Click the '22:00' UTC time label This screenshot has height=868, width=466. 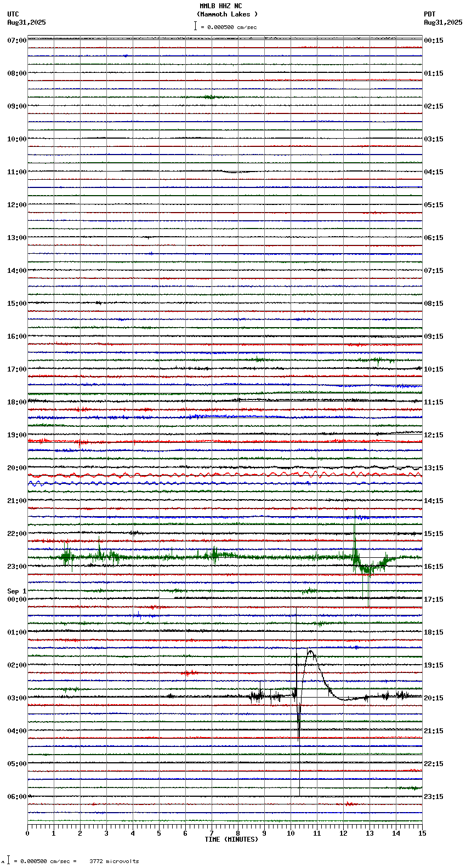click(x=17, y=534)
